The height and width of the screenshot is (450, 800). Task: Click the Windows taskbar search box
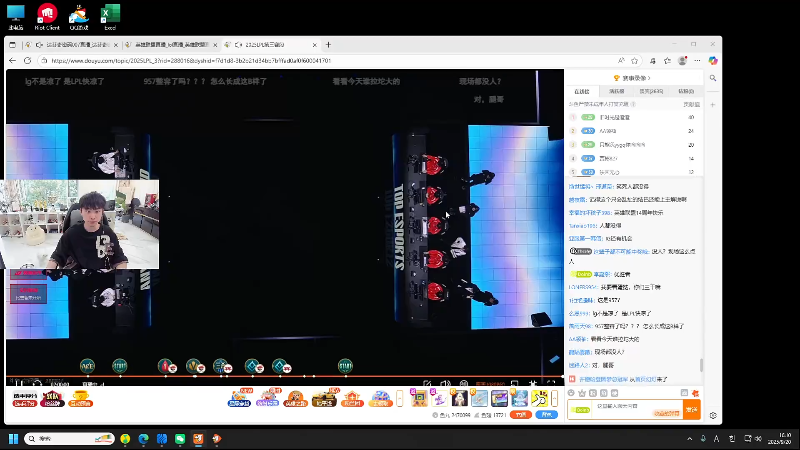pos(69,439)
